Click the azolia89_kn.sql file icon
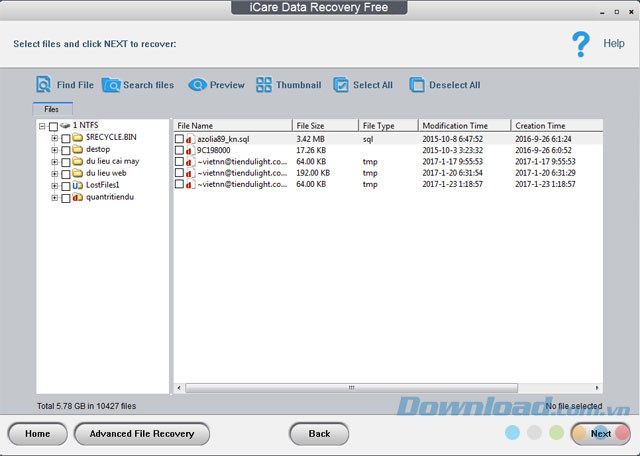640x456 pixels. 190,138
